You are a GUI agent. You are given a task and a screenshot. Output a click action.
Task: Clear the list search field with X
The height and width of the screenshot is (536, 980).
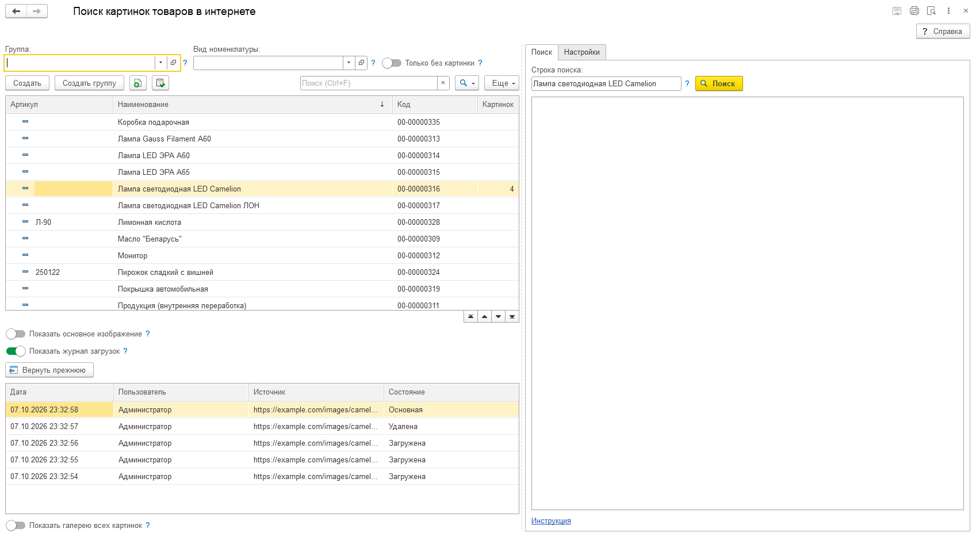point(443,83)
